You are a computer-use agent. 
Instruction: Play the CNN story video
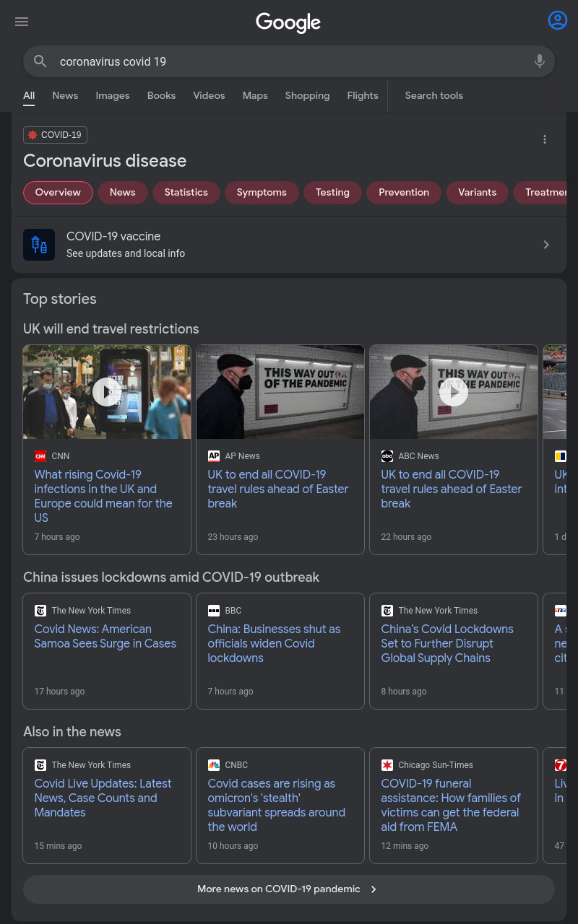click(x=107, y=392)
